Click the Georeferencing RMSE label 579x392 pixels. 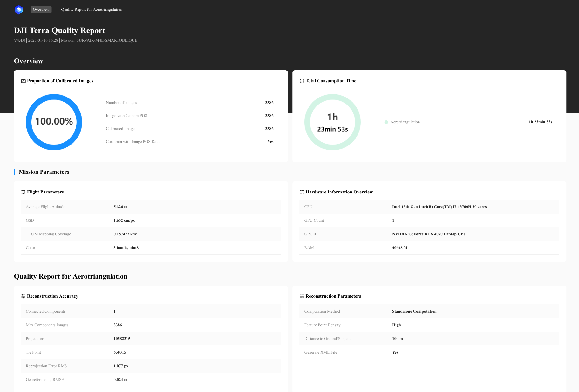point(45,380)
